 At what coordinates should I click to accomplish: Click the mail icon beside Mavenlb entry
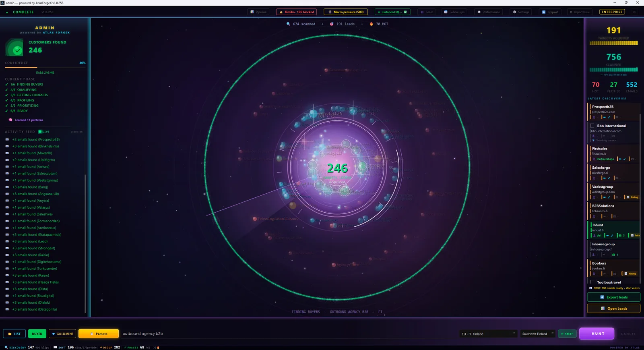coord(7,153)
